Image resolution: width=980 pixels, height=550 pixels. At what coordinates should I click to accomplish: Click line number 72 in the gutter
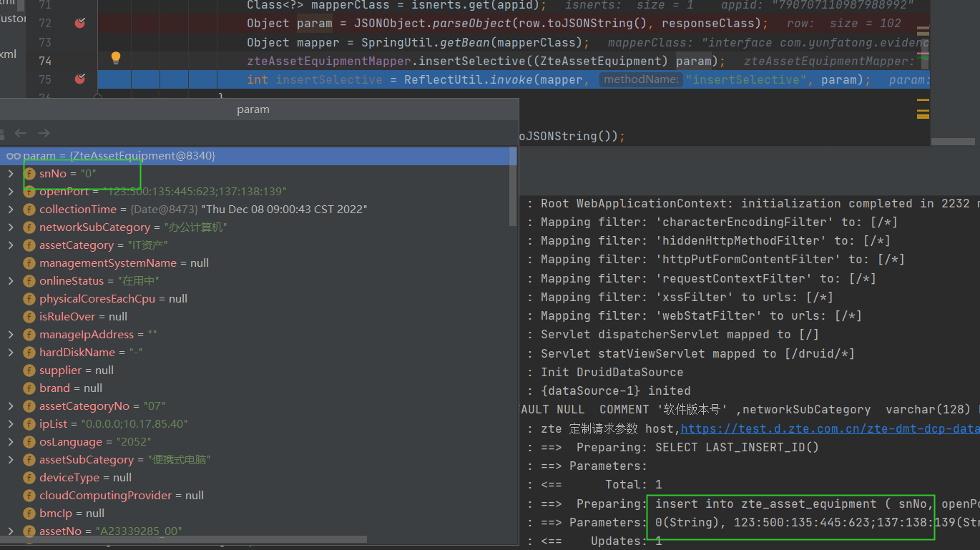coord(45,23)
